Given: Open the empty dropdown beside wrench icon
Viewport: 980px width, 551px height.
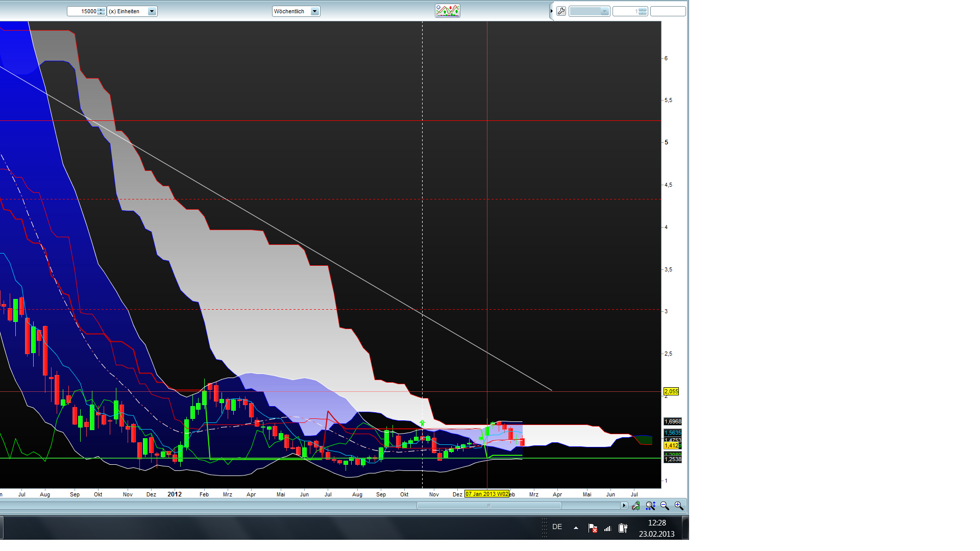Looking at the screenshot, I should click(589, 11).
